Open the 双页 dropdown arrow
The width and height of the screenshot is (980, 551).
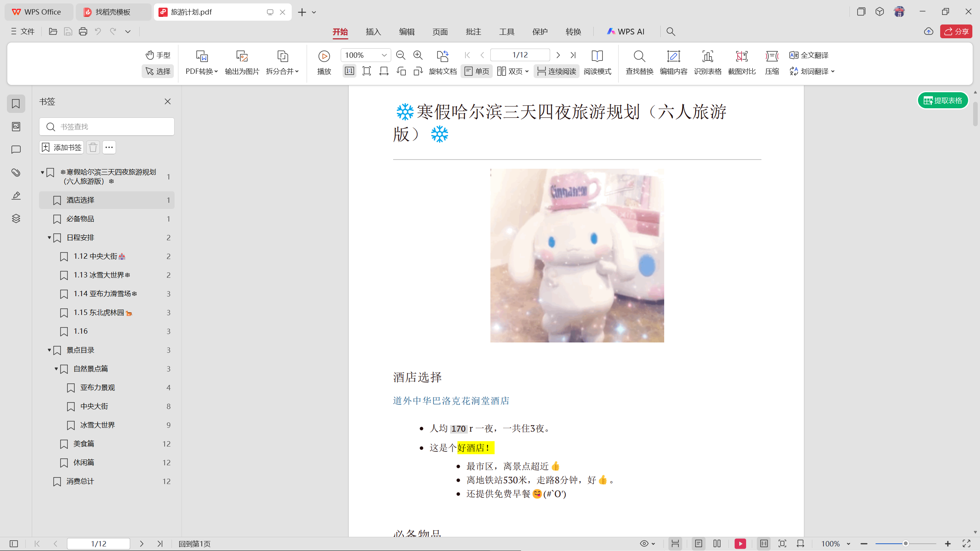pos(527,71)
